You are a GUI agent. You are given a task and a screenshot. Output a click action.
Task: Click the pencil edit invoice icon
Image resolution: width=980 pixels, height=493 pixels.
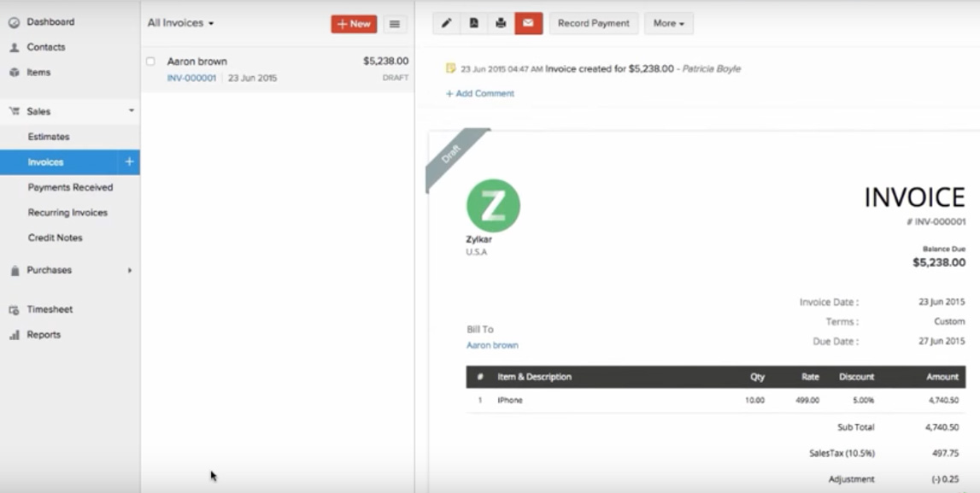(x=446, y=24)
